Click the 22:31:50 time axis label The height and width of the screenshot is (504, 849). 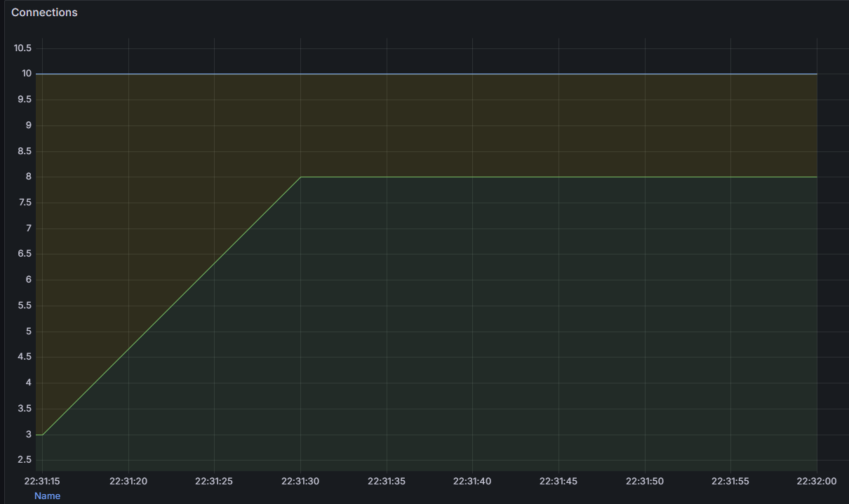coord(645,482)
